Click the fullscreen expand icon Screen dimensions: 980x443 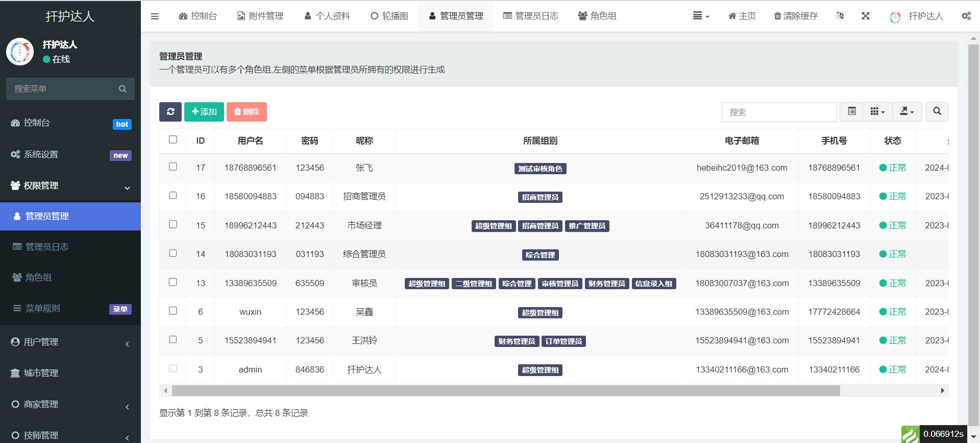[x=865, y=16]
